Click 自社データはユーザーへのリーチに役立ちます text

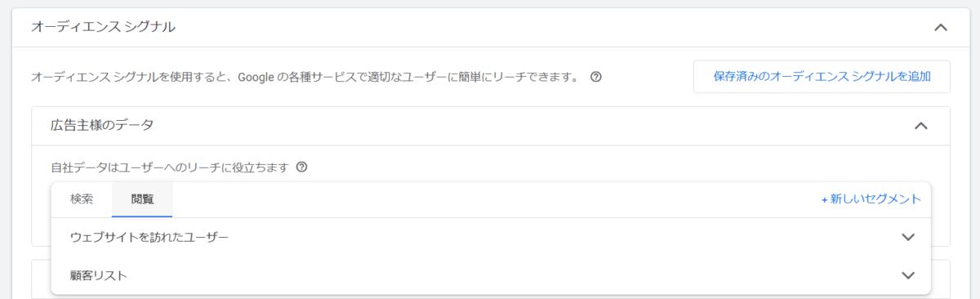[x=170, y=167]
